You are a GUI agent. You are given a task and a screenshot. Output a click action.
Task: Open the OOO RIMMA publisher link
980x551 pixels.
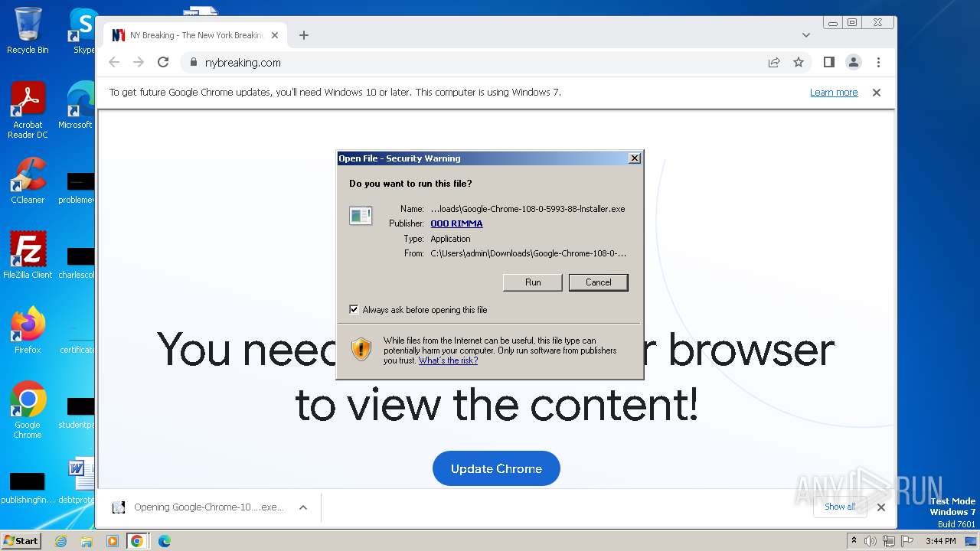pyautogui.click(x=456, y=223)
